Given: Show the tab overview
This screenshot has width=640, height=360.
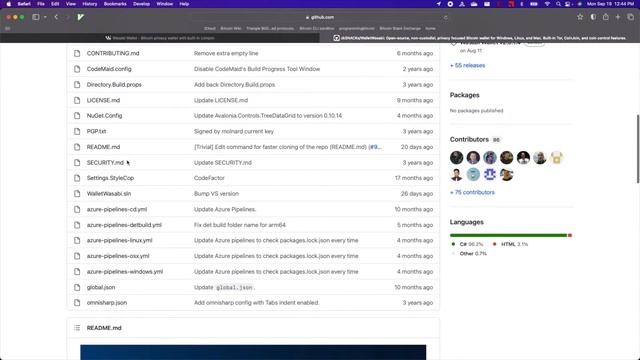Looking at the screenshot, I should [631, 17].
